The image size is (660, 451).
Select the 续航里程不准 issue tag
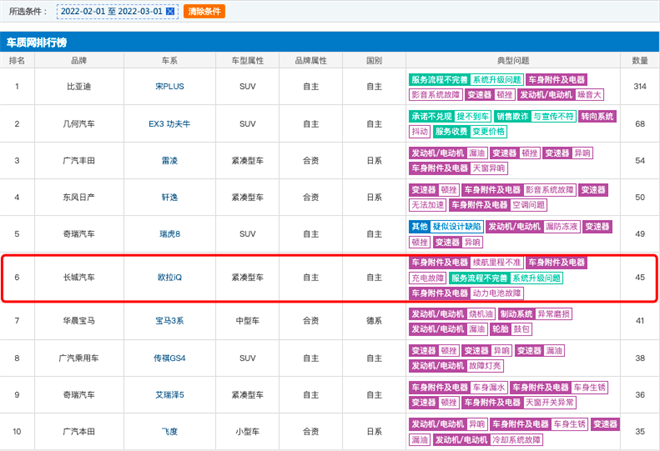(x=497, y=262)
